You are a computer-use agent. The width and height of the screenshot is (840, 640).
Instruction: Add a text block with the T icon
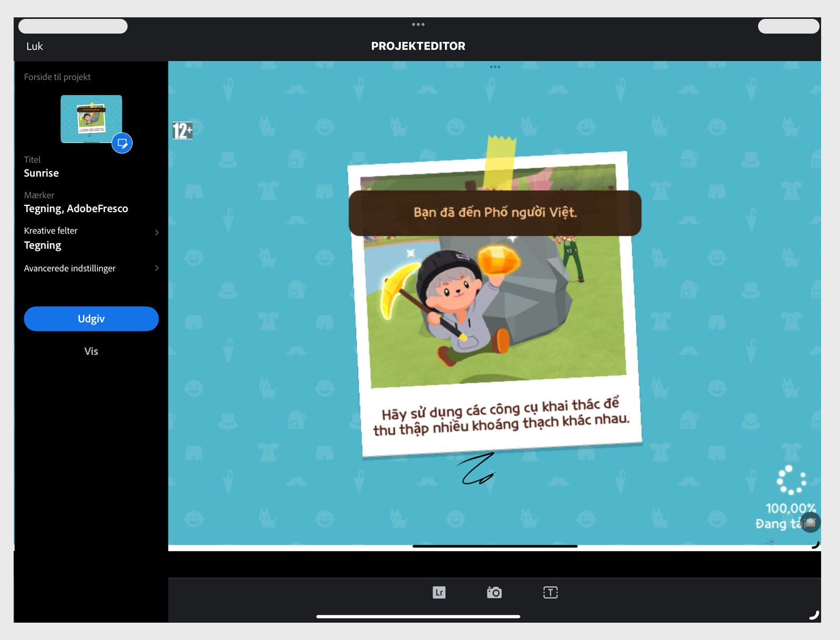pyautogui.click(x=550, y=592)
